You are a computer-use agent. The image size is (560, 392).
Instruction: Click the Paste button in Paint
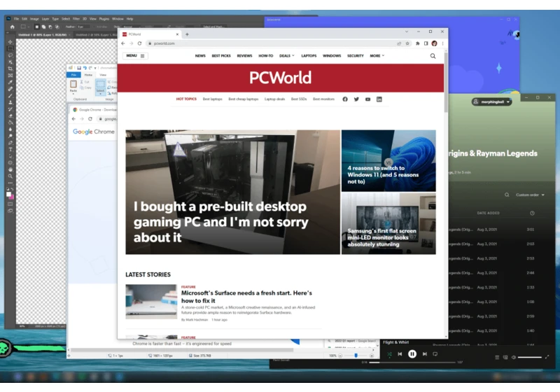(73, 85)
